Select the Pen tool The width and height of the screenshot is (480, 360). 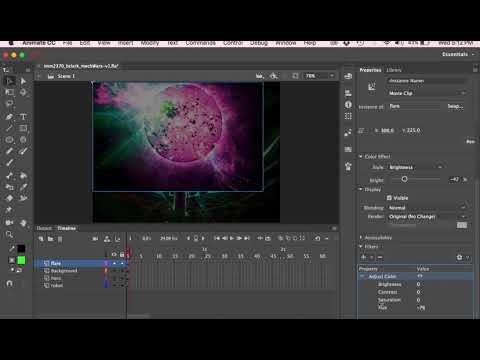[9, 117]
